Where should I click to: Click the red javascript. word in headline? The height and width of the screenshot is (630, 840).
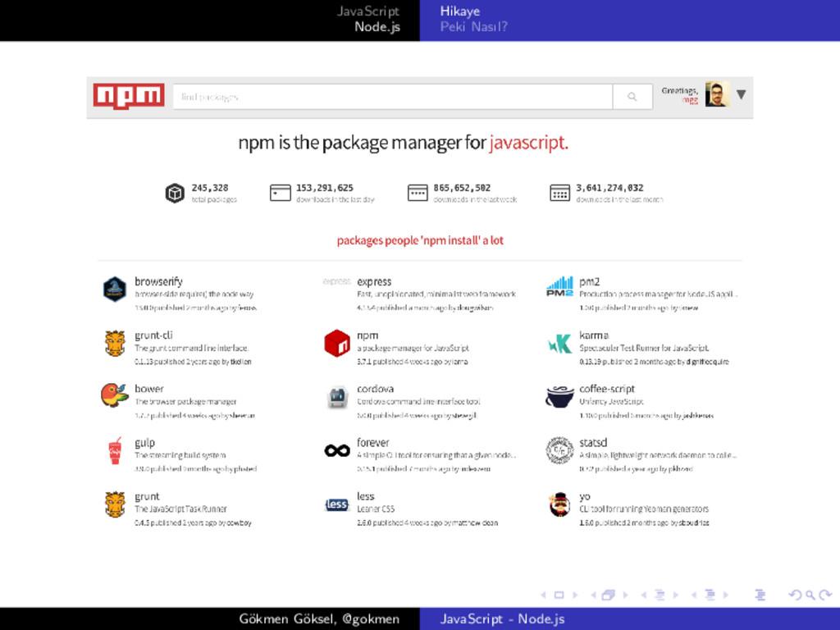coord(528,143)
